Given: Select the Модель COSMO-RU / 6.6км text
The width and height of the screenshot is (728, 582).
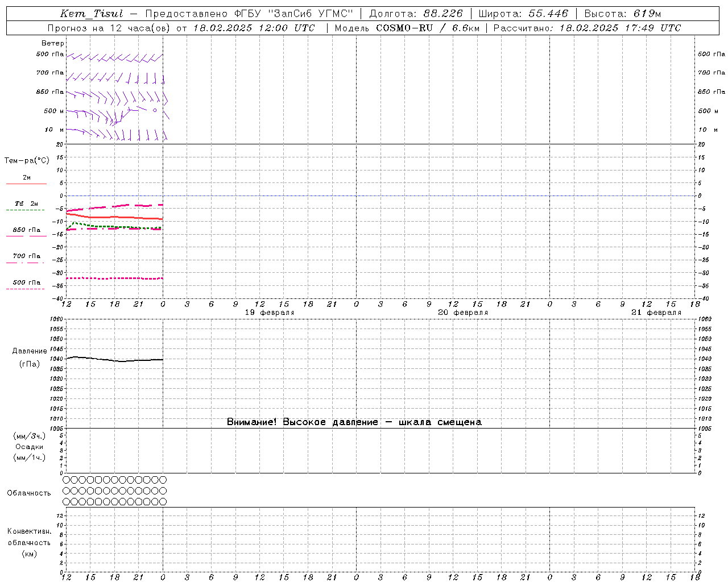Looking at the screenshot, I should pyautogui.click(x=407, y=28).
